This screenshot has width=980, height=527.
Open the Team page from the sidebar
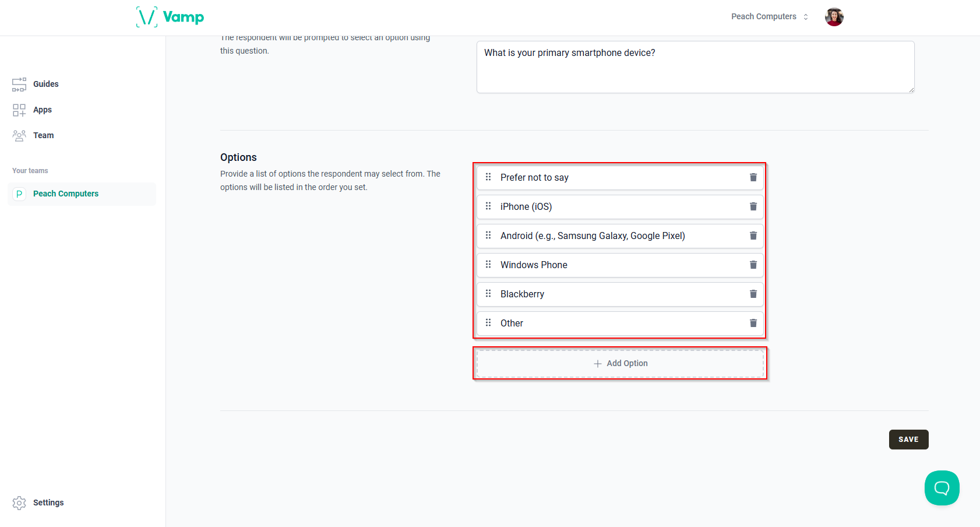(43, 135)
